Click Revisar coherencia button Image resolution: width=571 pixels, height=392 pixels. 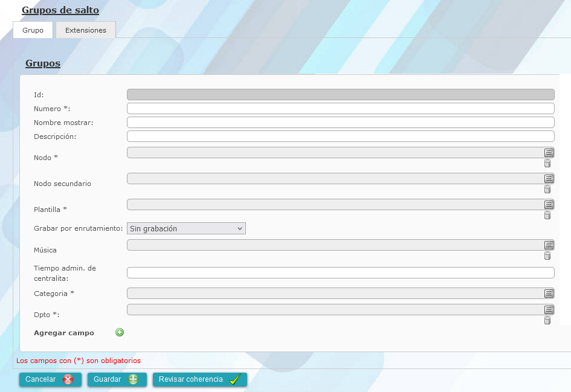coord(199,379)
